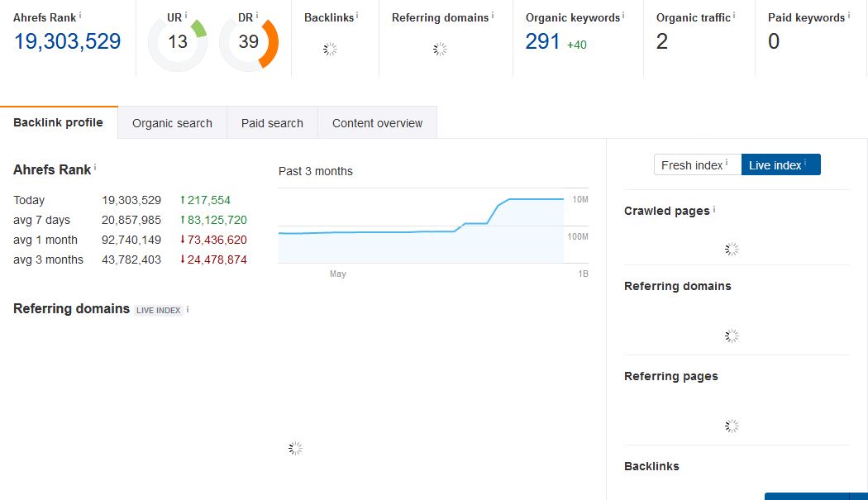
Task: Click the Ahrefs Rank line chart
Action: [x=433, y=226]
